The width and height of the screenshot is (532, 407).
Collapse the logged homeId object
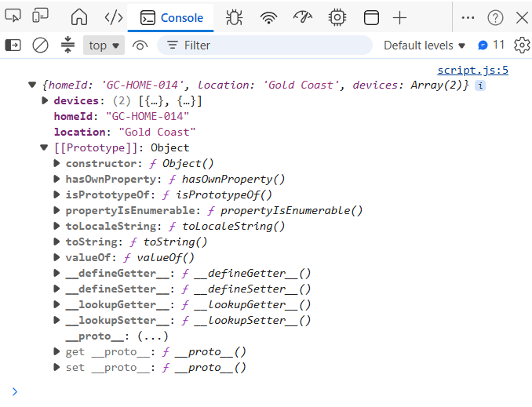(32, 85)
